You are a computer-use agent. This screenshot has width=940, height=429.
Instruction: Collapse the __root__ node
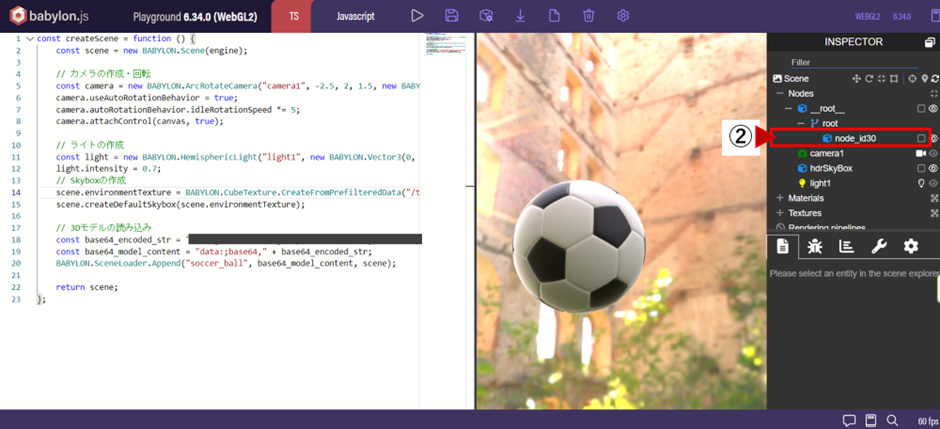tap(790, 108)
